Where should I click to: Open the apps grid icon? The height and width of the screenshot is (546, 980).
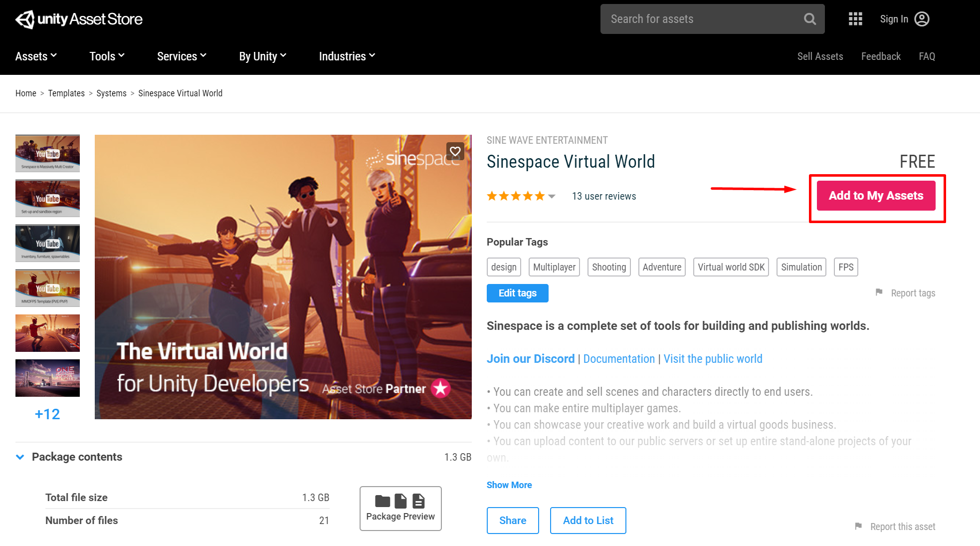pos(855,19)
